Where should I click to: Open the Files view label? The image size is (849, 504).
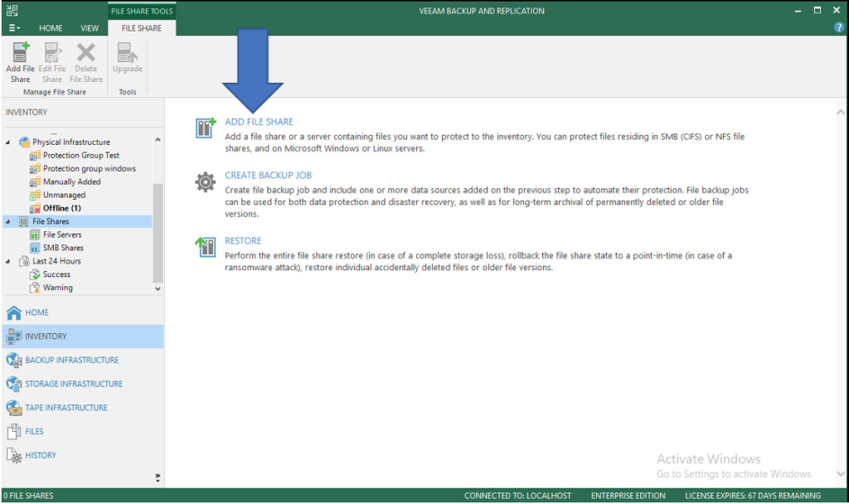tap(34, 431)
